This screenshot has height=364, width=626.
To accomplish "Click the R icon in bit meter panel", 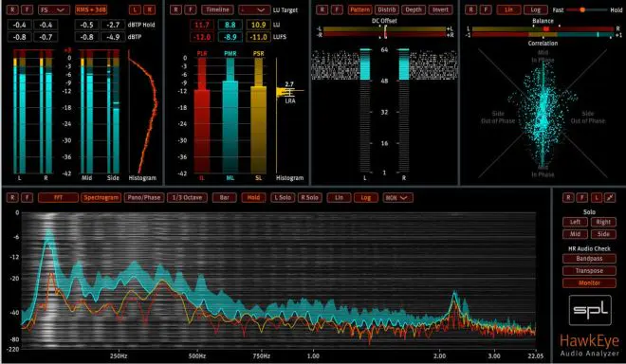I will 322,9.
